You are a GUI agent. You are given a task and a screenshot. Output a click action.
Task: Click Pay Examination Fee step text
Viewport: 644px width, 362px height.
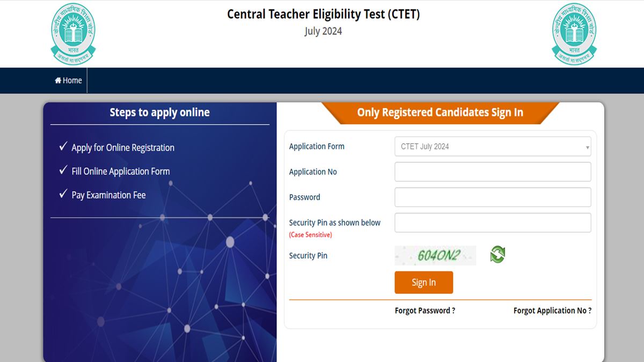(x=108, y=195)
